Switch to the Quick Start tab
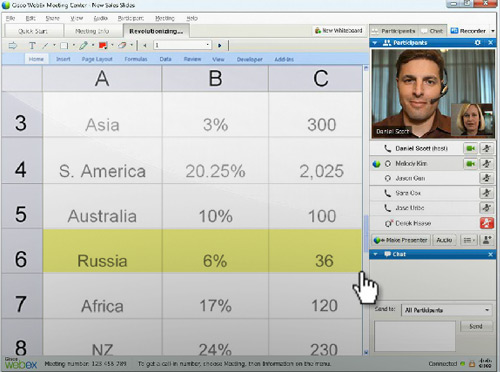The width and height of the screenshot is (500, 372). tap(33, 31)
